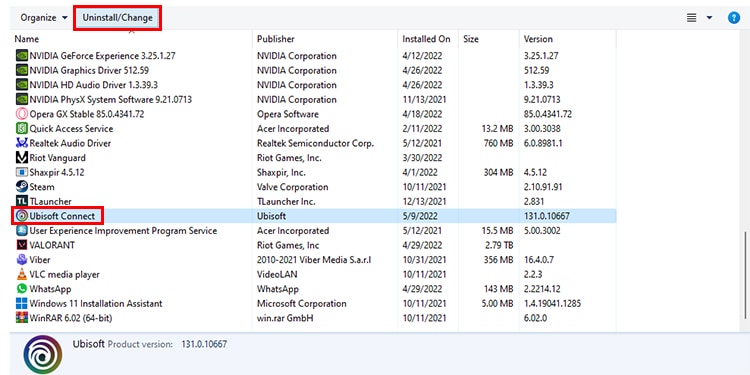Select the WhatsApp entry name
Image resolution: width=750 pixels, height=375 pixels.
point(50,289)
